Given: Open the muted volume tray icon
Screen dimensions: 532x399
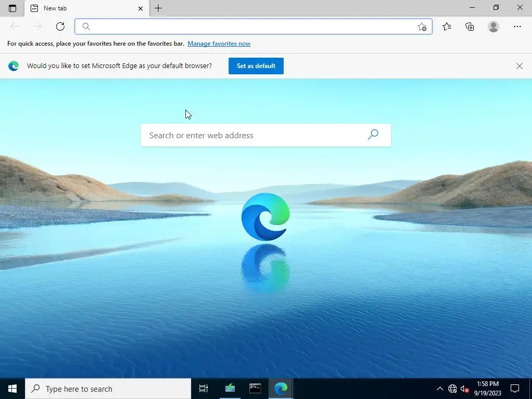Looking at the screenshot, I should [464, 389].
